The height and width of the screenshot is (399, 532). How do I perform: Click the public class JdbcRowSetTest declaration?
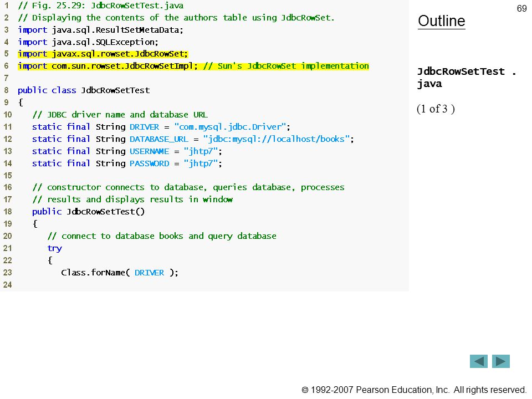pyautogui.click(x=84, y=90)
